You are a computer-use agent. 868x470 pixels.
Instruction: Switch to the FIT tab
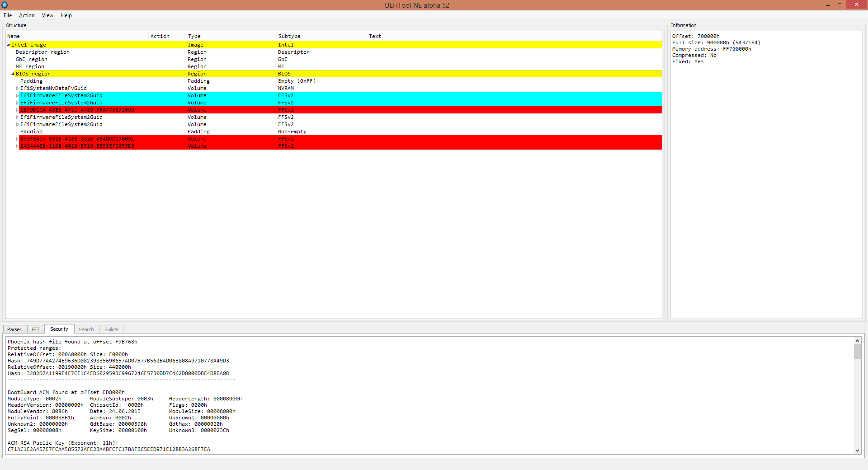coord(36,329)
